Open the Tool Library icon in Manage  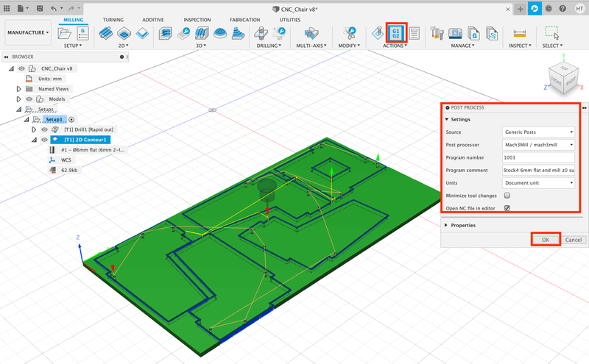(437, 33)
